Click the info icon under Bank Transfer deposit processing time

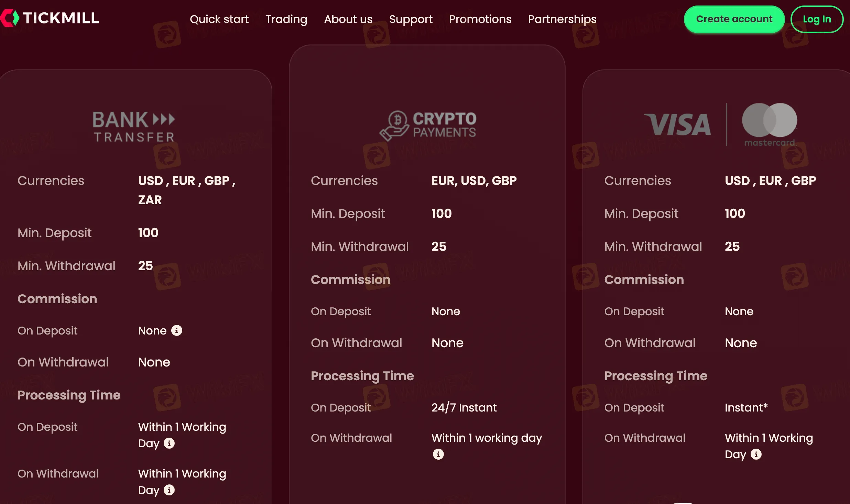(x=170, y=443)
